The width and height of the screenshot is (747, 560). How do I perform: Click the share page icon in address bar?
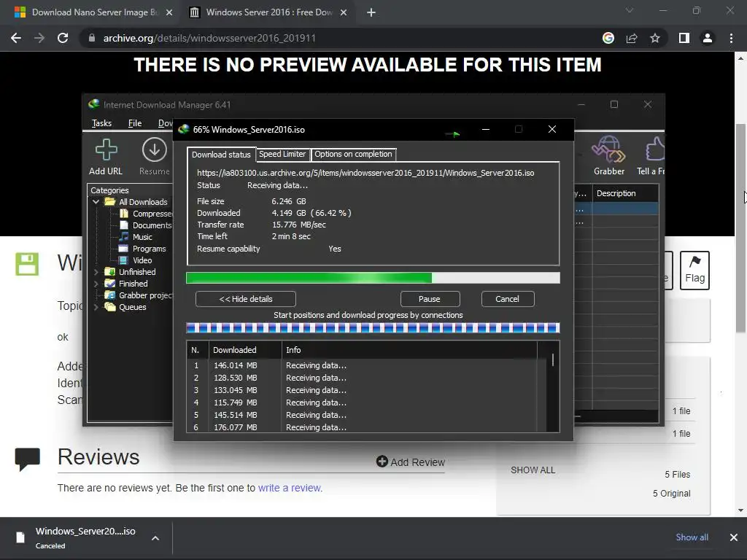pos(632,38)
